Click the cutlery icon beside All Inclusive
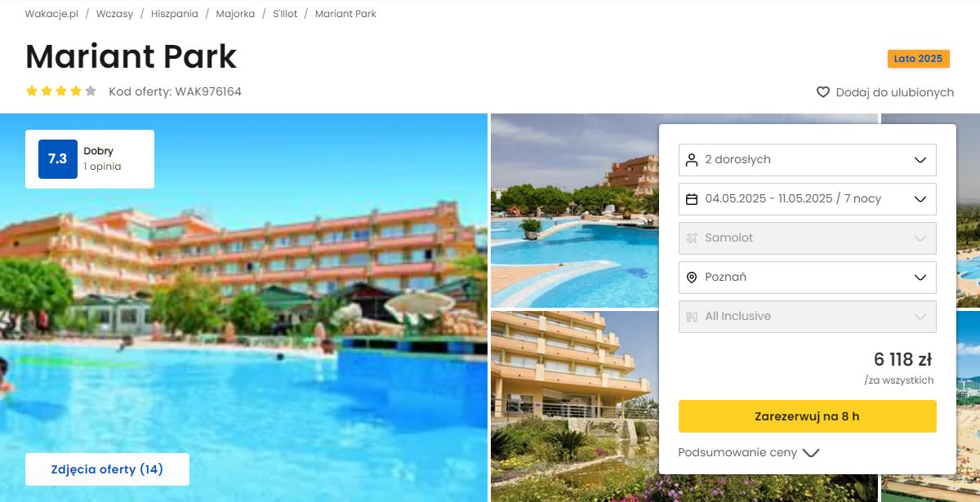The image size is (980, 502). tap(692, 317)
